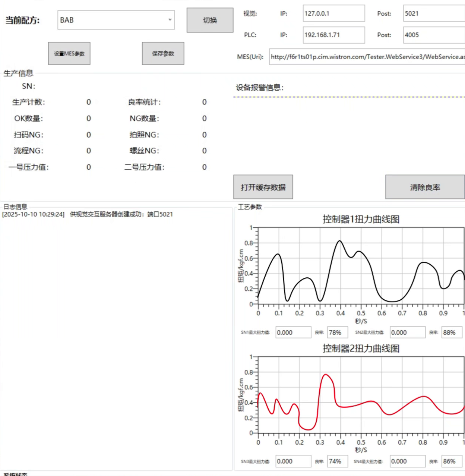Click the SN2最大扭力值 input field

407,332
